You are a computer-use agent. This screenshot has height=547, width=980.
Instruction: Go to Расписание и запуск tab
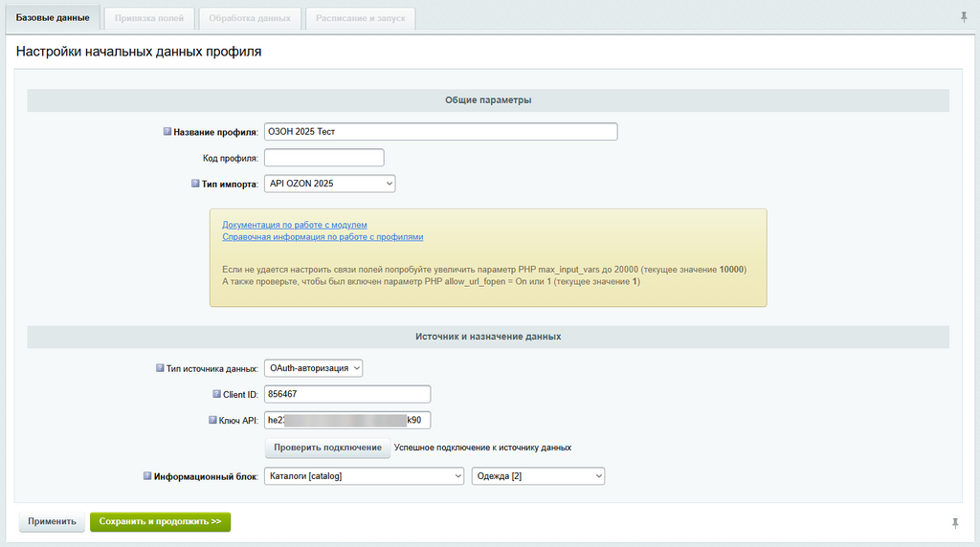click(360, 18)
